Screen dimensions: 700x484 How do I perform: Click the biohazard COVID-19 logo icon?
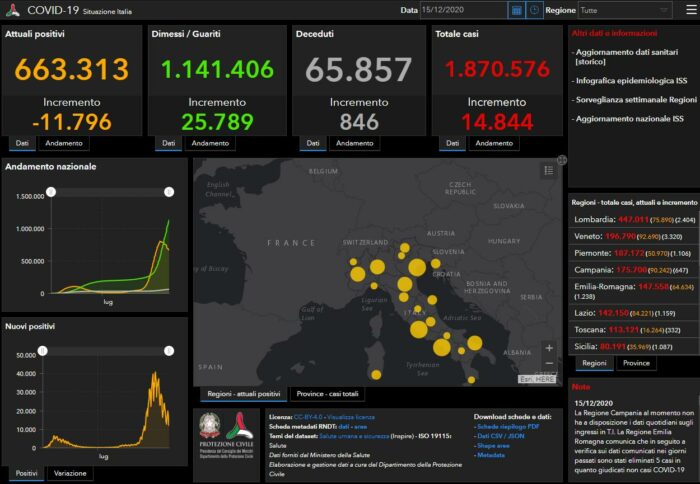click(13, 10)
